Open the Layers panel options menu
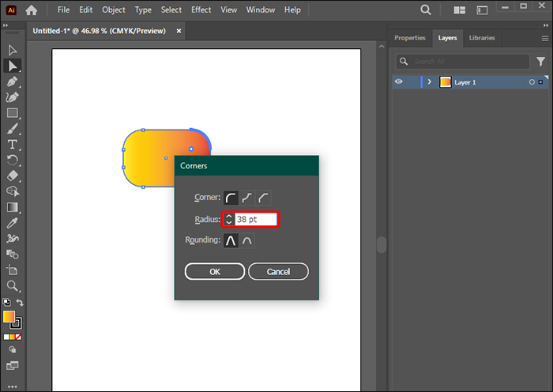Viewport: 553px width, 392px height. pos(544,38)
